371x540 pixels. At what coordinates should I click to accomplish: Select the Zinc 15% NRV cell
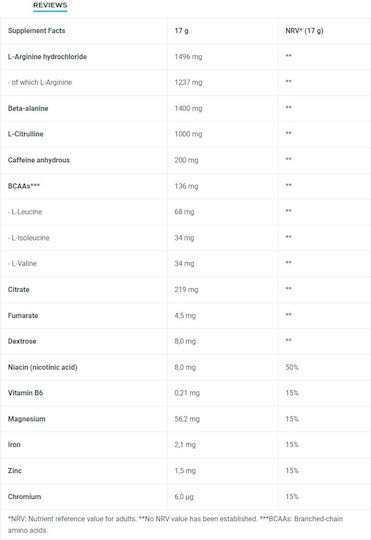[x=292, y=471]
